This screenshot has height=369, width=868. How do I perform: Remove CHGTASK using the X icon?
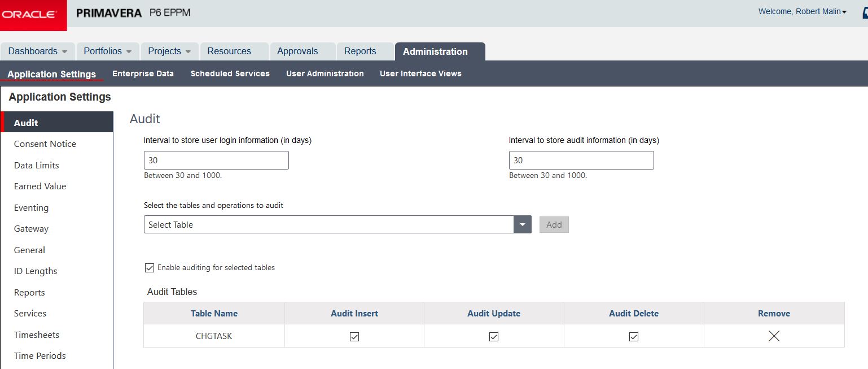[774, 336]
